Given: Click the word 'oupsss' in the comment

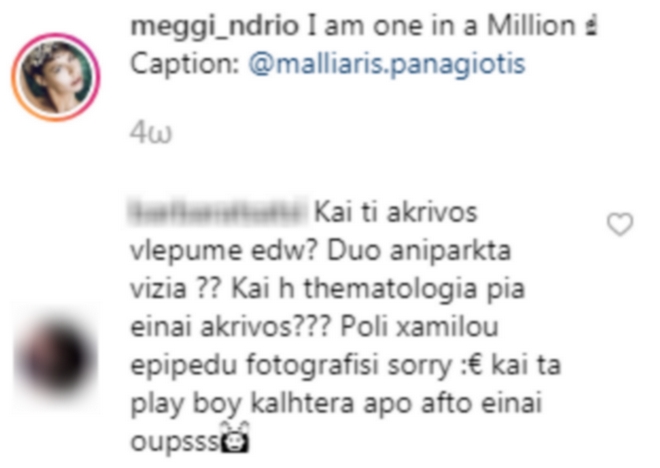Looking at the screenshot, I should (175, 441).
